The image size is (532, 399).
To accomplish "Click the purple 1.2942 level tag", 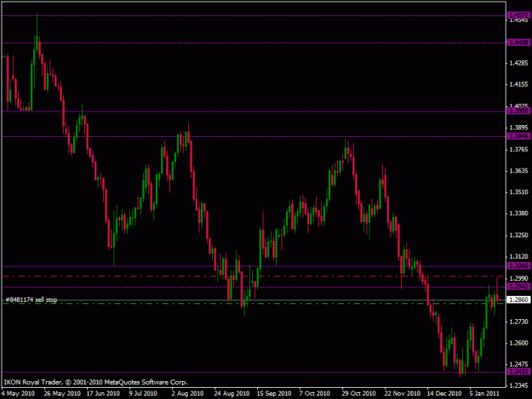I will click(518, 287).
